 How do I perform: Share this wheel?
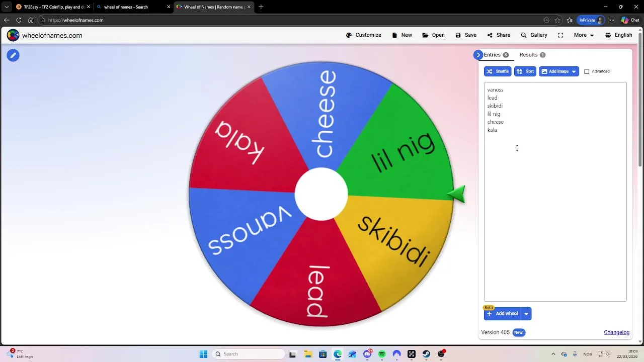pos(498,35)
